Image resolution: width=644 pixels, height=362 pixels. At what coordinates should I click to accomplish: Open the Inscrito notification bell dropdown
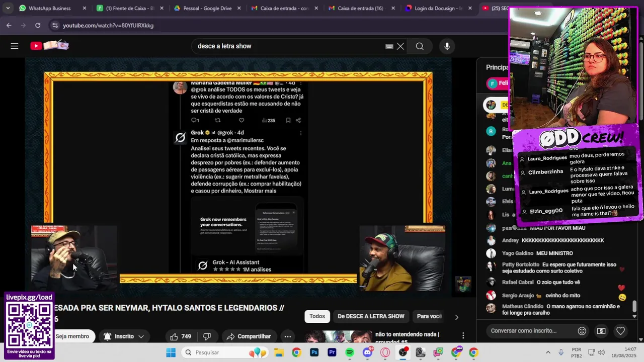tap(124, 336)
